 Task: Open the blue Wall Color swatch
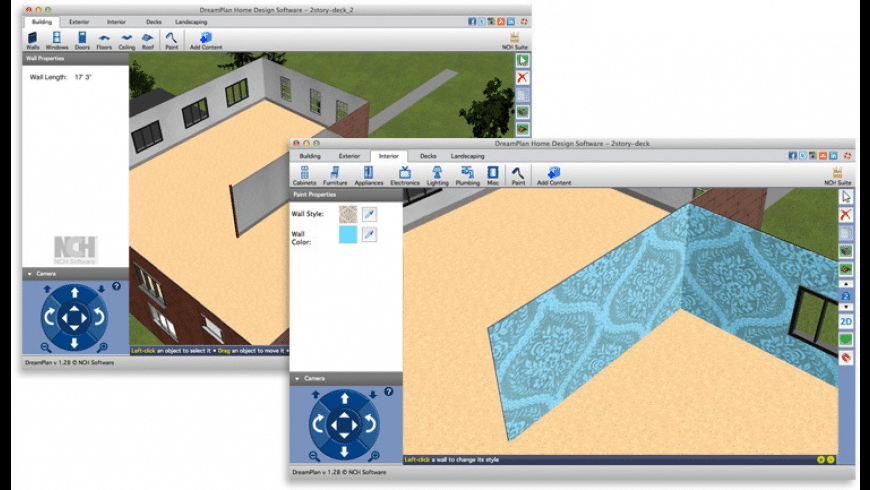tap(348, 235)
